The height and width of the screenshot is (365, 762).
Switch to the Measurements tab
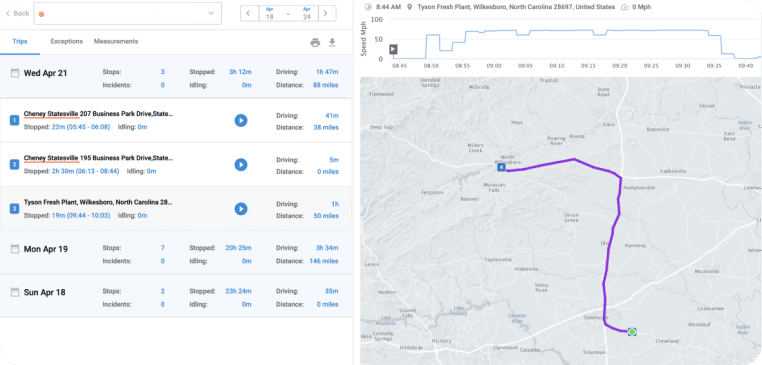pyautogui.click(x=116, y=41)
